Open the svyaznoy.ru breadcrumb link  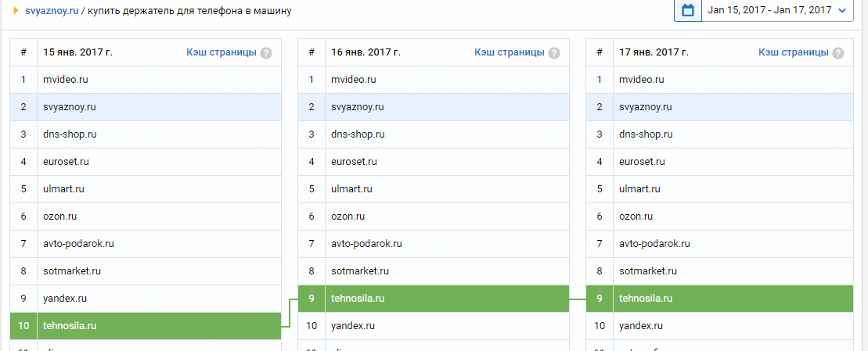click(52, 10)
